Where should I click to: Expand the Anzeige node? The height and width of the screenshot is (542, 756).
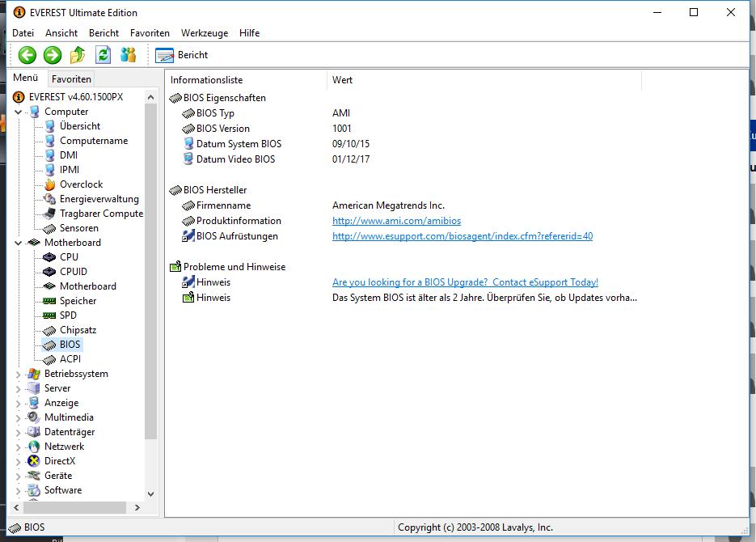click(19, 403)
